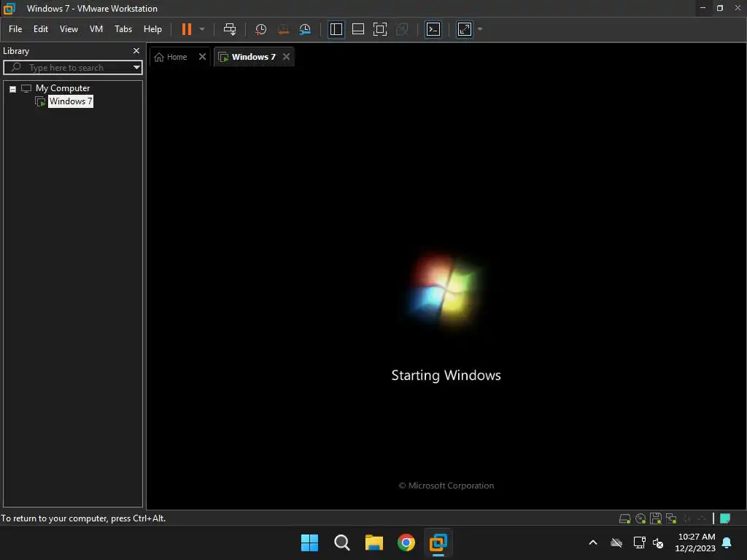Open the library search filter dropdown
Image resolution: width=747 pixels, height=560 pixels.
(136, 68)
